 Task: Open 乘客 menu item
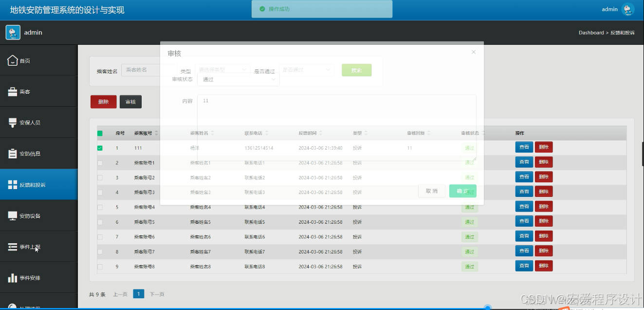click(39, 92)
